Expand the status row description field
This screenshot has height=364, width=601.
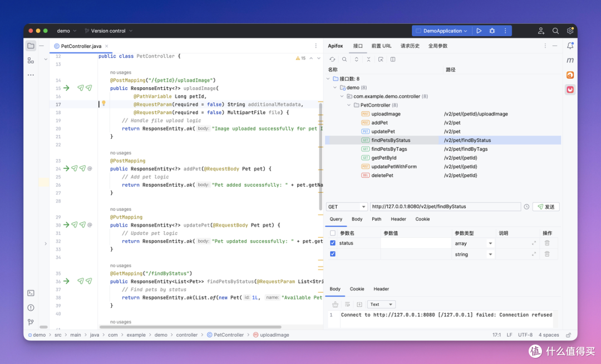tap(534, 243)
